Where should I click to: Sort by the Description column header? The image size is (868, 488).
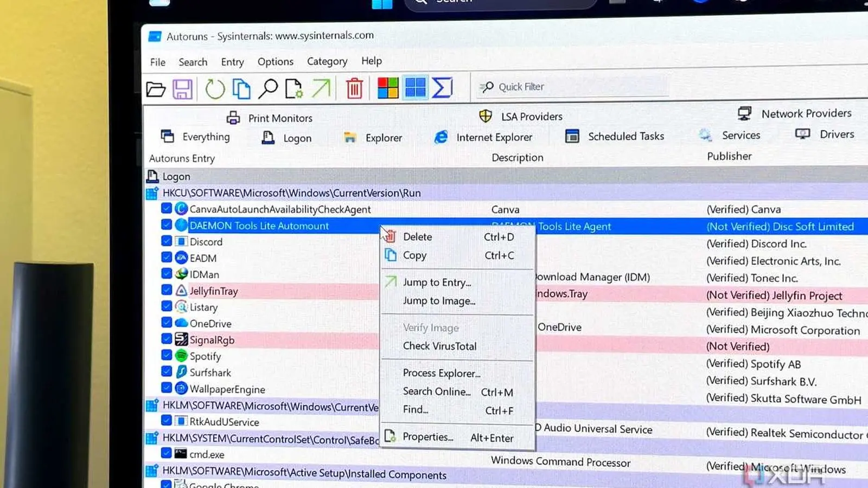(x=517, y=157)
